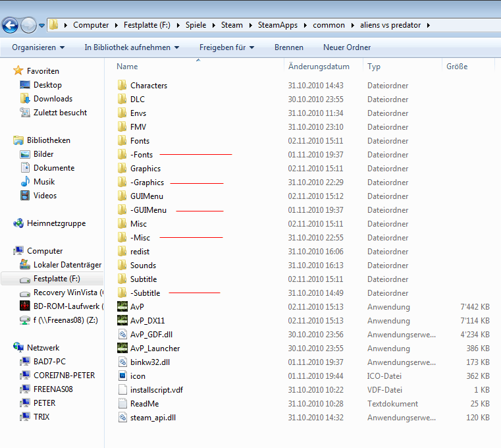Expand the SteamApps breadcrumb arrow

pos(305,25)
